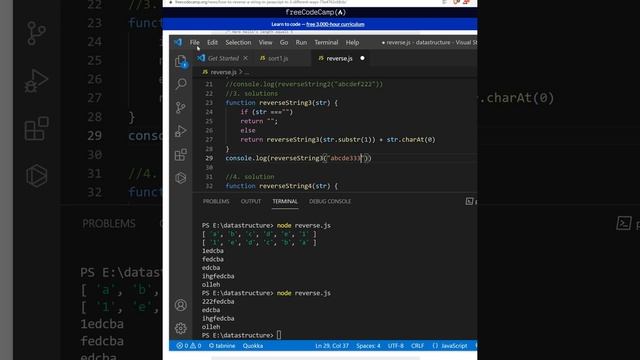The image size is (640, 360).
Task: Click the console.log(reverseString3 code on line 29
Action: coord(298,158)
